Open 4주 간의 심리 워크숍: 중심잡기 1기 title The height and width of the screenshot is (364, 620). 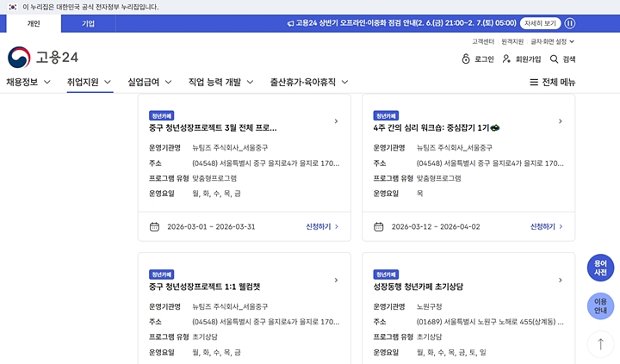click(x=436, y=127)
